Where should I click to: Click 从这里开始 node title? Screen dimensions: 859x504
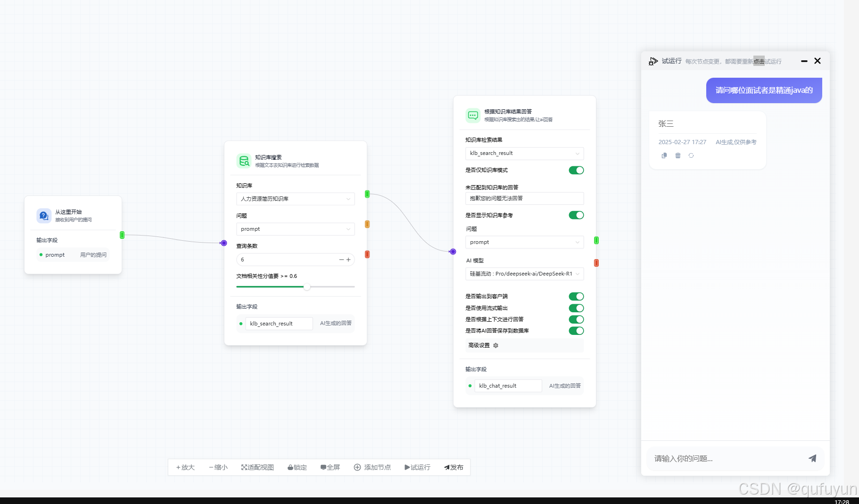pyautogui.click(x=68, y=212)
